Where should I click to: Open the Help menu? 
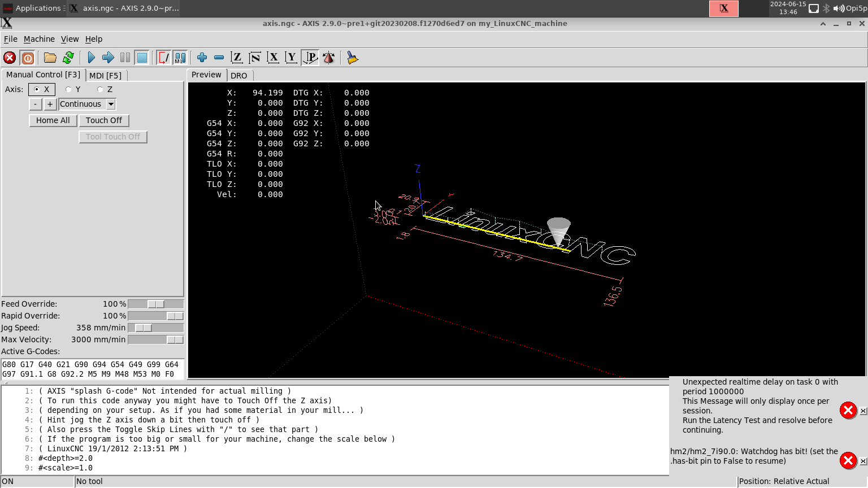[x=94, y=39]
